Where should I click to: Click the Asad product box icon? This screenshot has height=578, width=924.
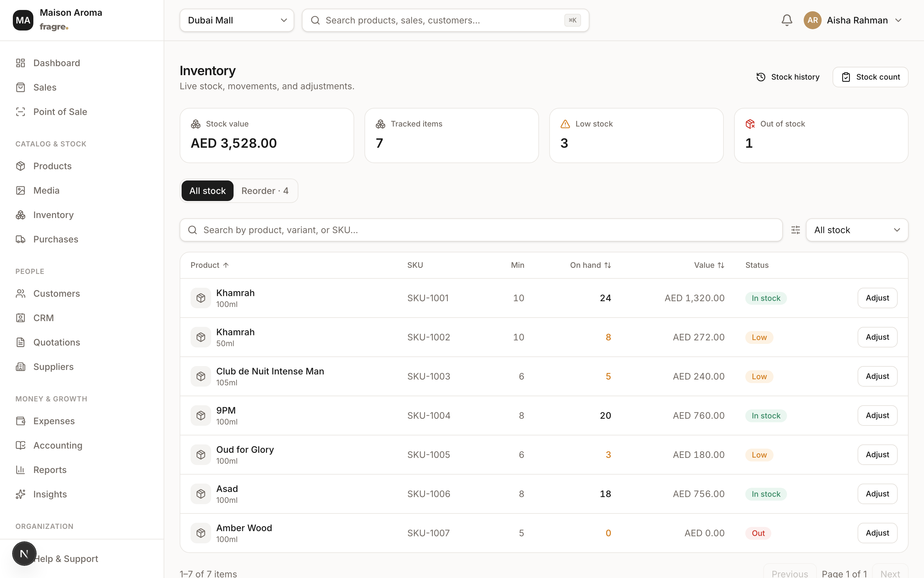click(x=201, y=494)
